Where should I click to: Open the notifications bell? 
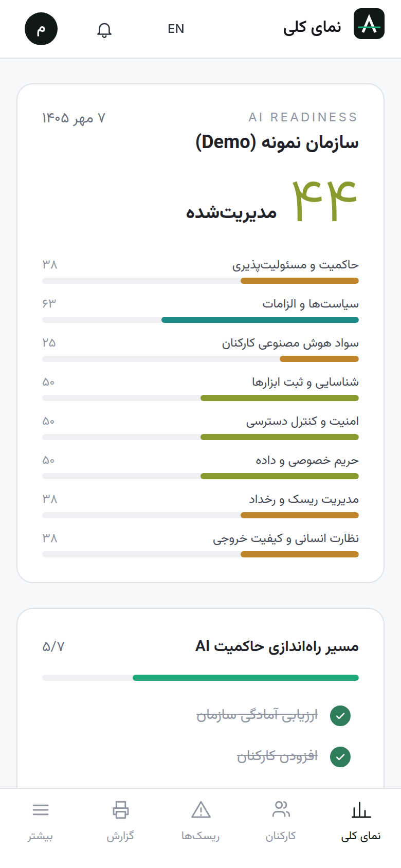pyautogui.click(x=104, y=29)
